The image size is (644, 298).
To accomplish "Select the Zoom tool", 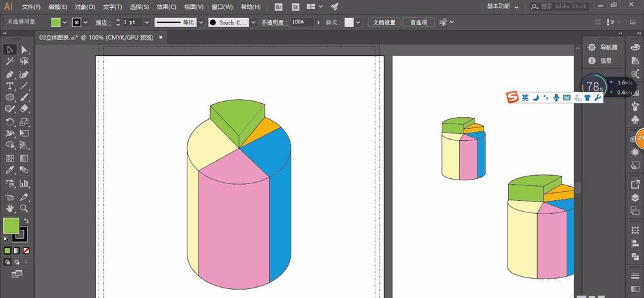I will point(24,209).
